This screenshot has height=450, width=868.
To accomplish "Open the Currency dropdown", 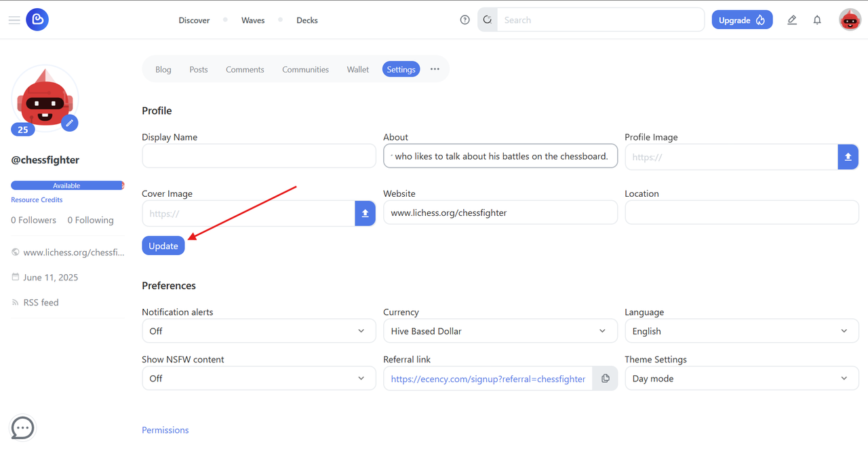I will pos(500,331).
